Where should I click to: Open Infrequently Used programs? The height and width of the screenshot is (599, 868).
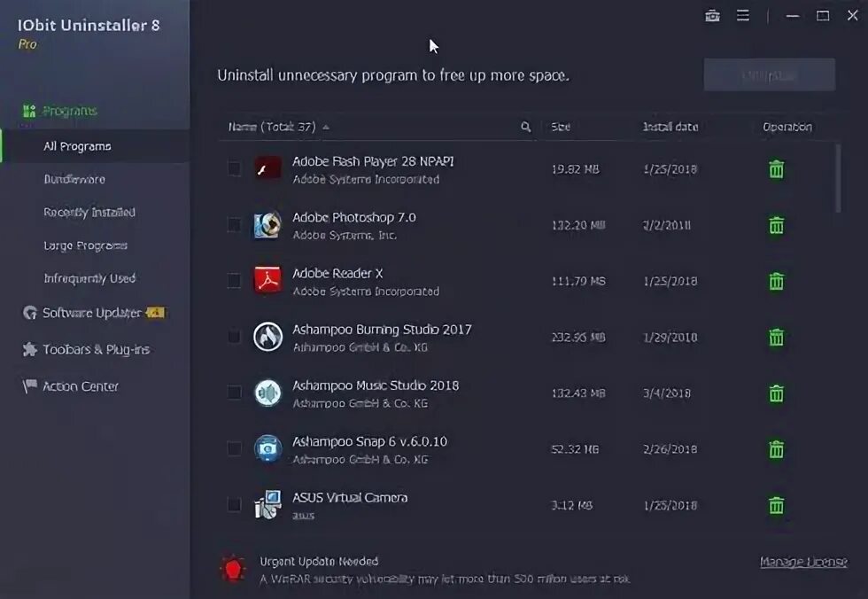click(89, 278)
